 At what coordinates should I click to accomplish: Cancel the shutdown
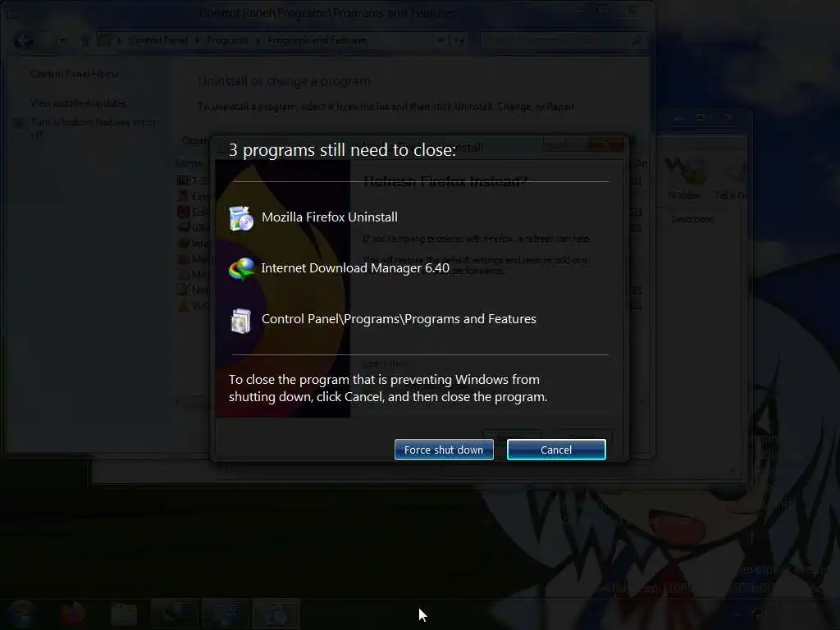click(556, 450)
